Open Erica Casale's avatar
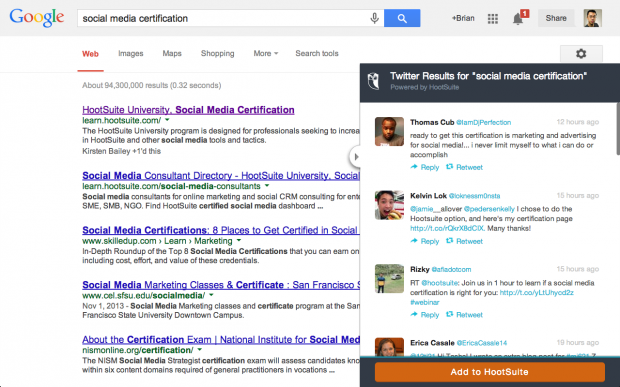Image resolution: width=620 pixels, height=387 pixels. 389,347
